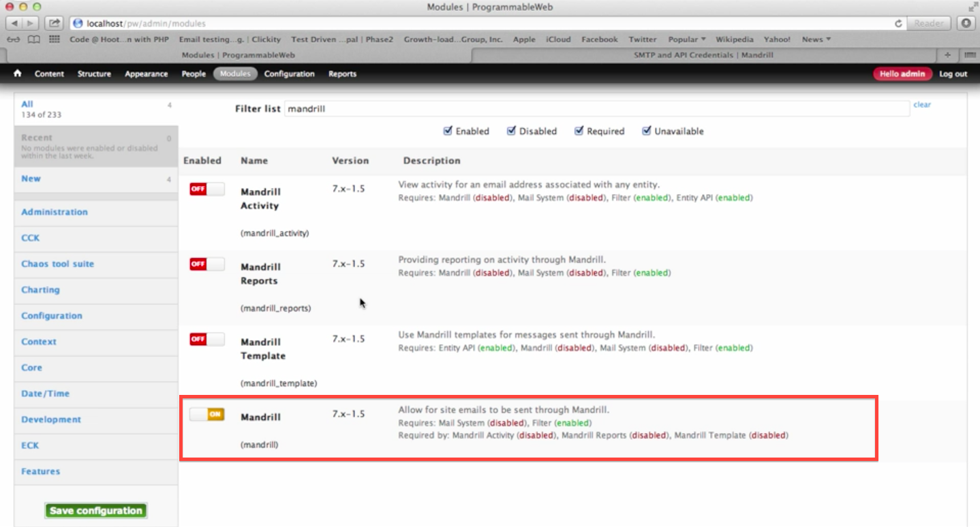This screenshot has width=980, height=527.
Task: Select Development category
Action: [96, 419]
